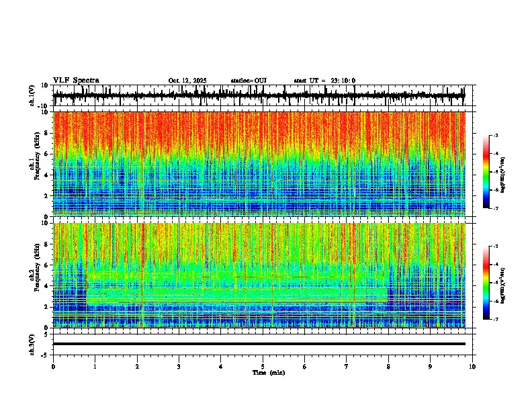Screen dimensions: 532x411
Task: Click time axis tick label "8"
Action: click(388, 367)
